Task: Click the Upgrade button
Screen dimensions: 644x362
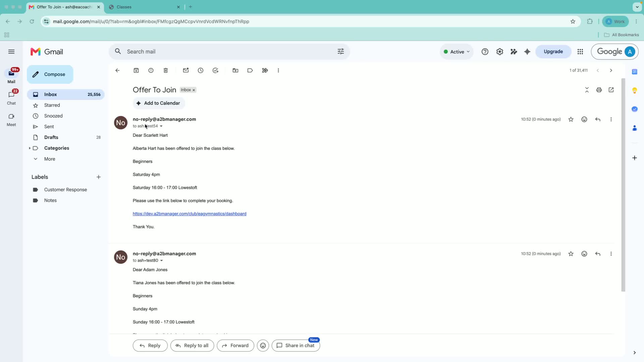Action: (553, 52)
